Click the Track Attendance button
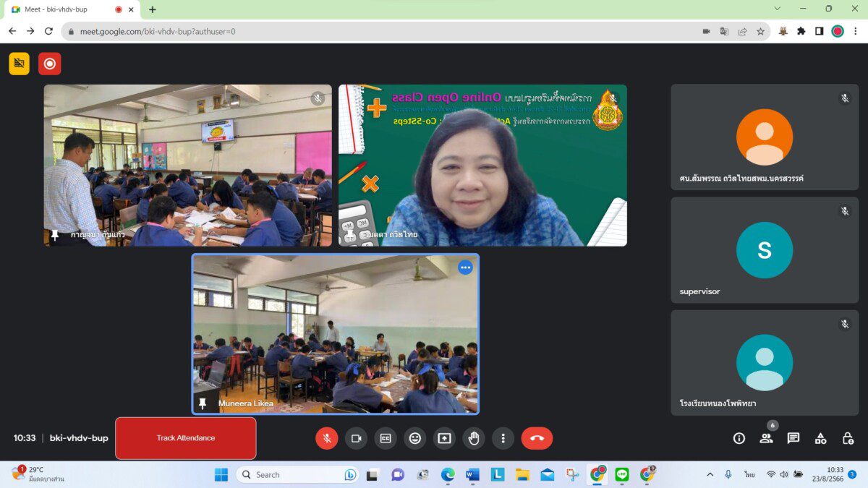The width and height of the screenshot is (868, 488). click(186, 438)
